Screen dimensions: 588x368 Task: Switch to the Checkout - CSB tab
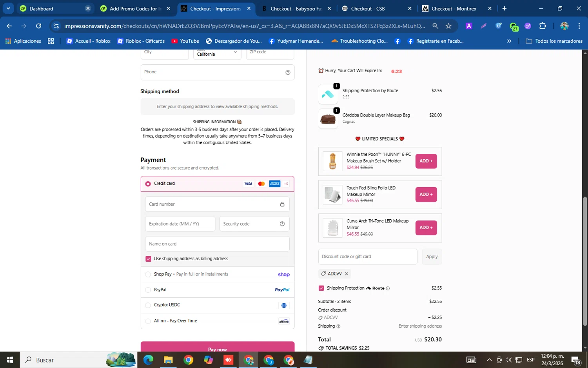coord(377,9)
